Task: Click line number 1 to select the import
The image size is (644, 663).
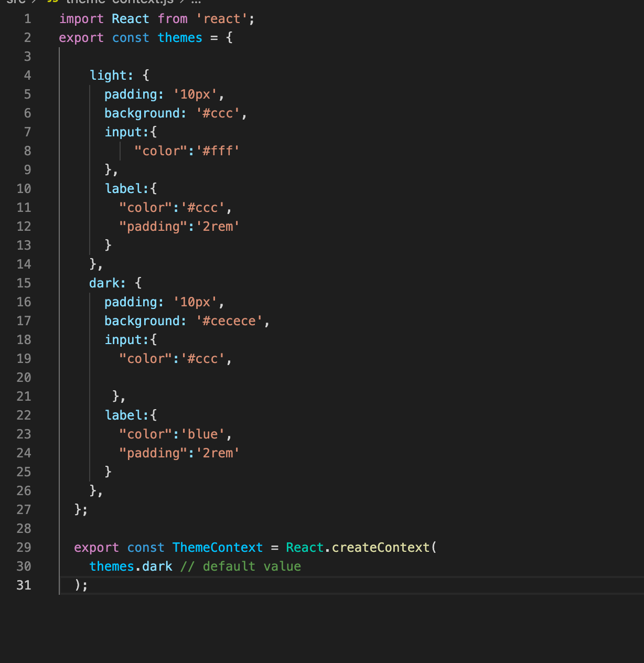Action: 27,18
